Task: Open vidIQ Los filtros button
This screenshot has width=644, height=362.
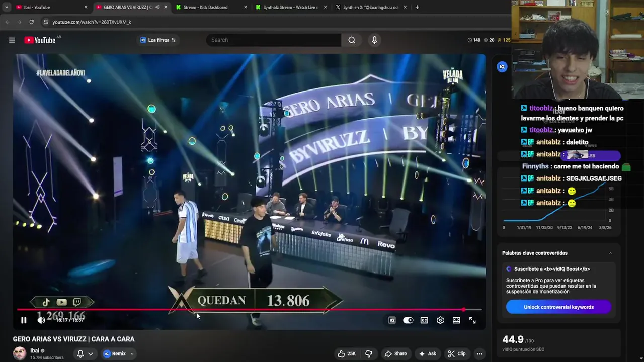Action: (158, 40)
